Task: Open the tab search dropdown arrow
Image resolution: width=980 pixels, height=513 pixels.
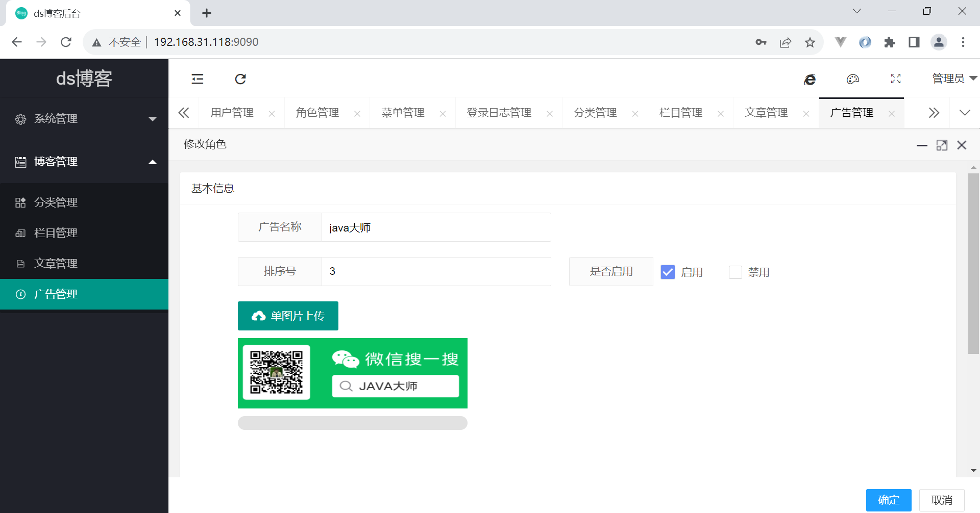Action: [x=857, y=11]
